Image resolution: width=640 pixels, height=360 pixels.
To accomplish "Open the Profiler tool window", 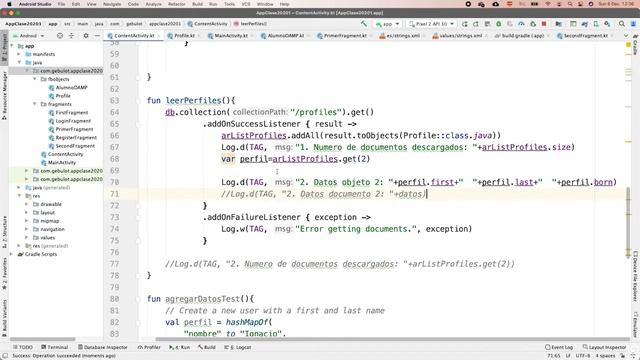I will coord(149,347).
